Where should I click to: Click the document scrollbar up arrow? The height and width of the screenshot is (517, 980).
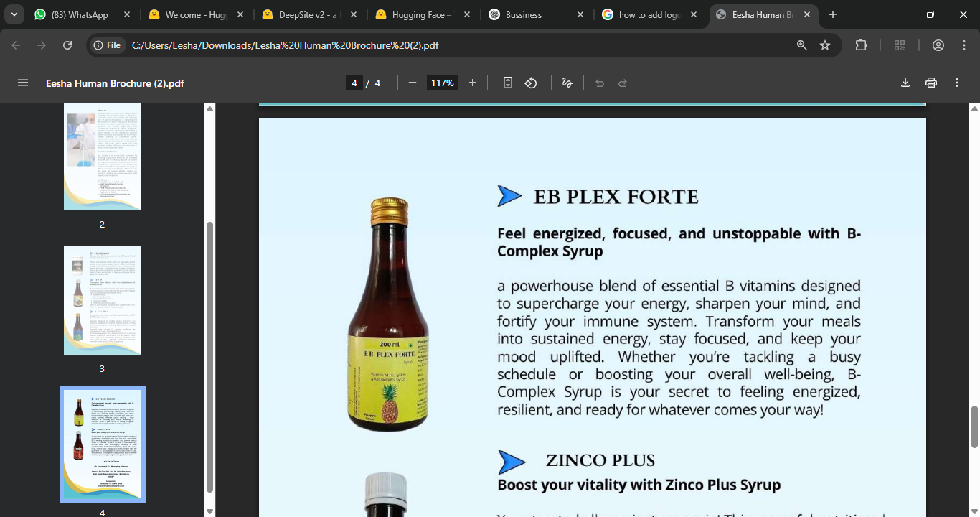974,108
